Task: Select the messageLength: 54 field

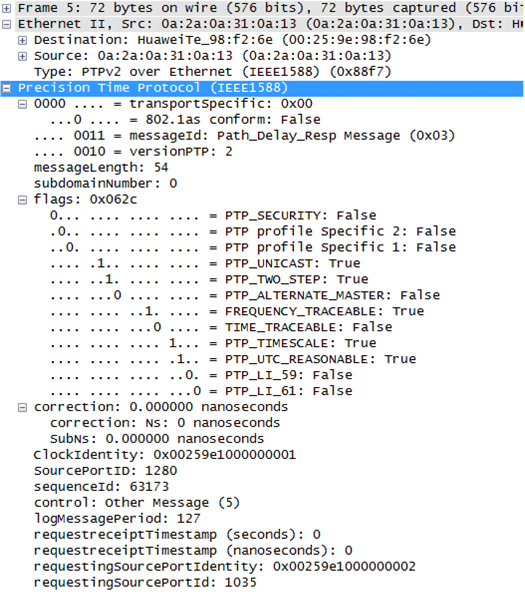Action: [x=101, y=168]
